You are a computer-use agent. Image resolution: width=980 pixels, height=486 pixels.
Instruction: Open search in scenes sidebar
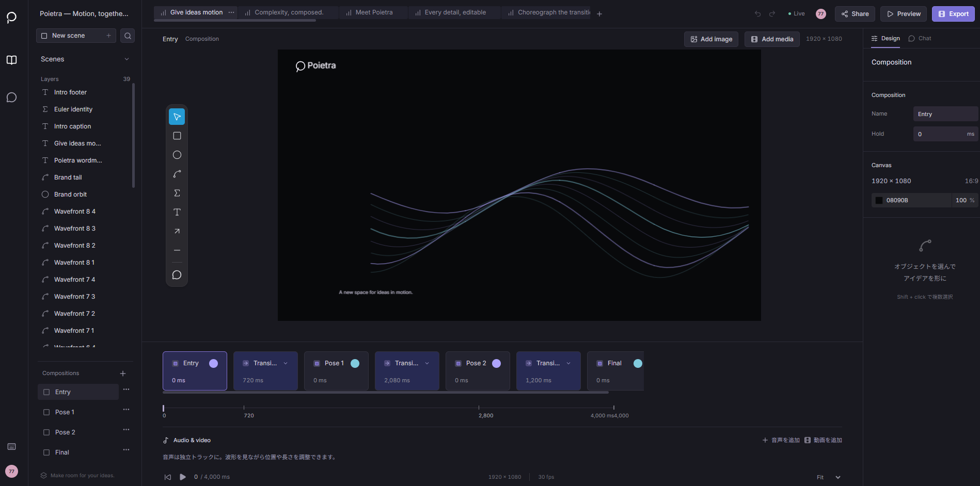[128, 36]
